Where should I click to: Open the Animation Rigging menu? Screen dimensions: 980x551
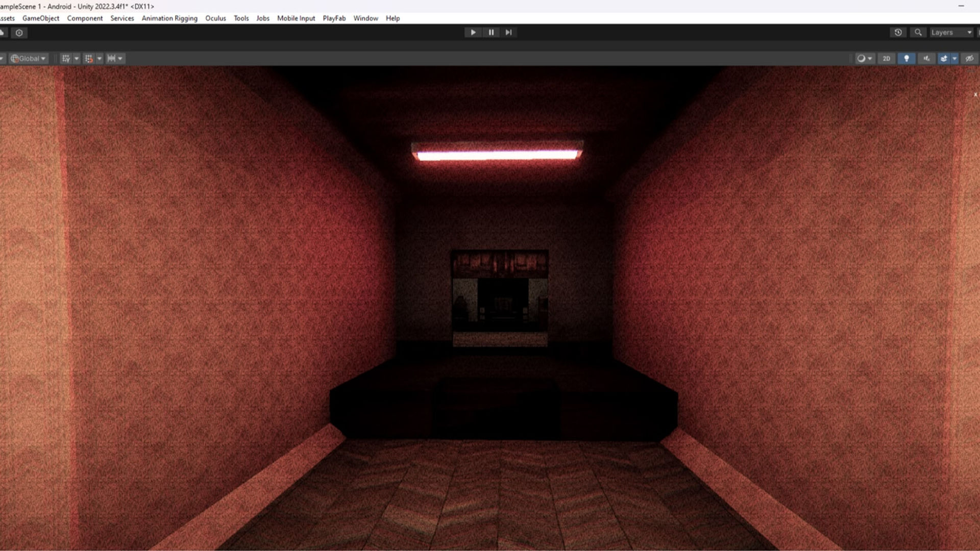click(x=169, y=18)
